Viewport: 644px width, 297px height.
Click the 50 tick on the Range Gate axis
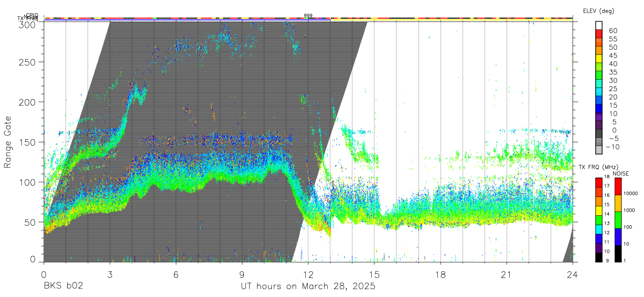coord(30,222)
